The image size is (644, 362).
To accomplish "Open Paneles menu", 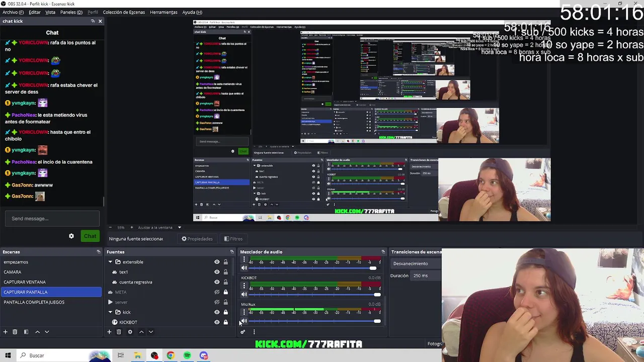I will coord(71,12).
